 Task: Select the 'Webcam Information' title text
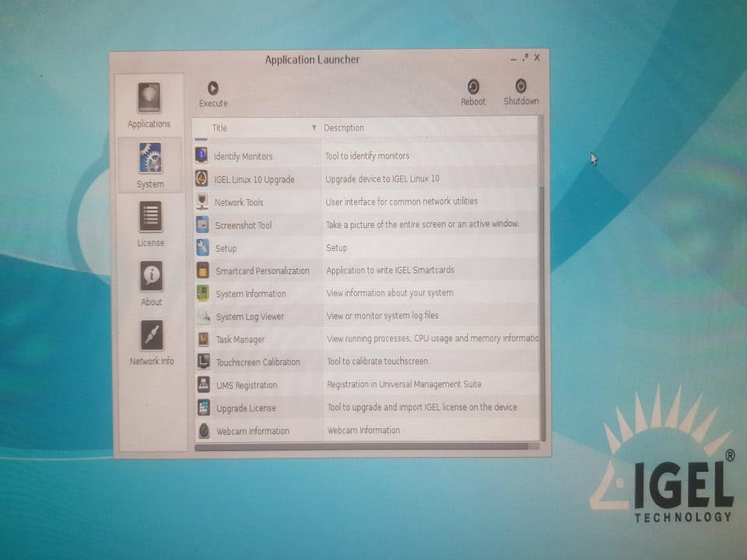point(253,431)
